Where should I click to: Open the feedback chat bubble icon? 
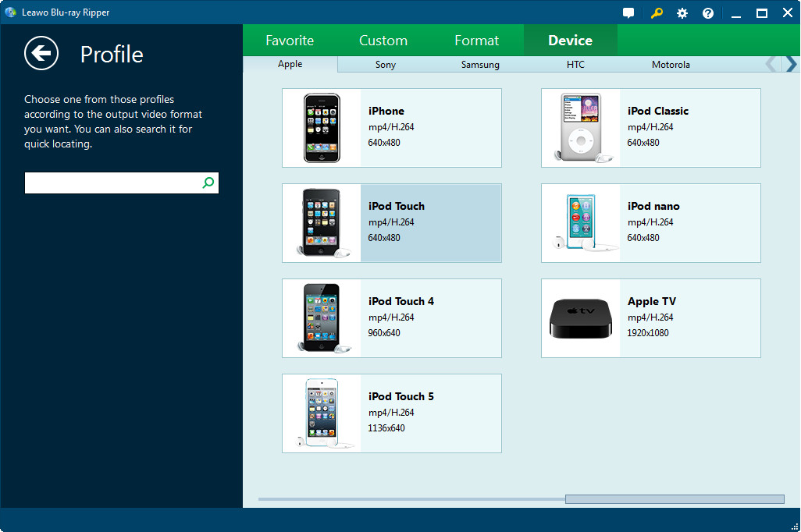628,13
